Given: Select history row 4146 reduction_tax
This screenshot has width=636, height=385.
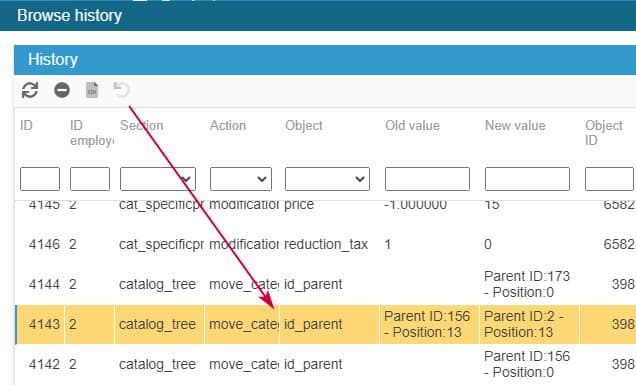Looking at the screenshot, I should pos(325,244).
